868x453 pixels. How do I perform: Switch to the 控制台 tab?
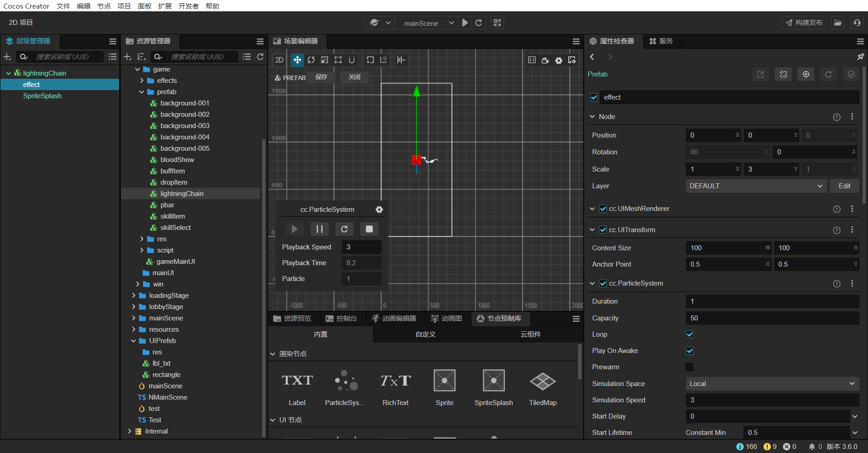[341, 319]
